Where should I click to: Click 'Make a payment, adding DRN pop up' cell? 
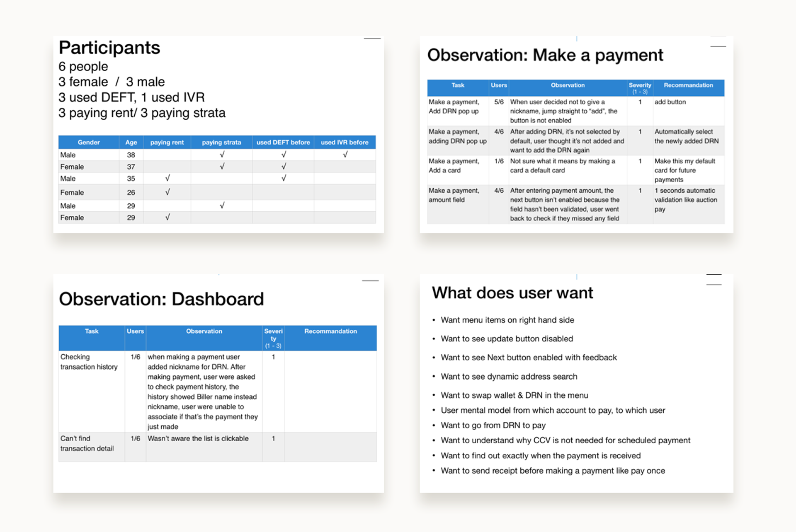pos(458,140)
